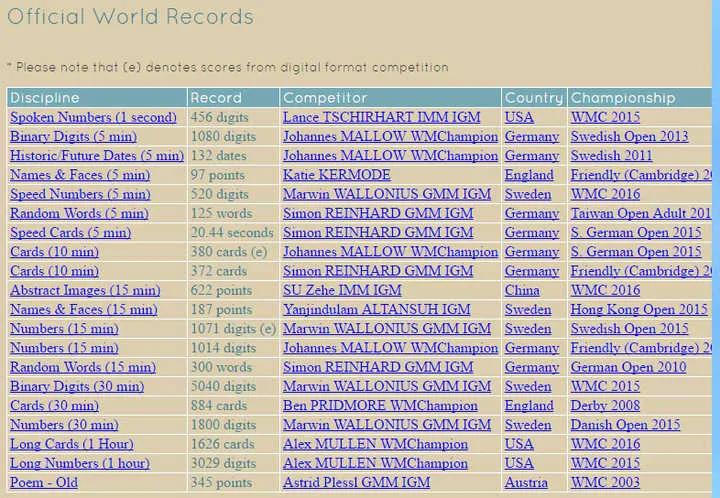720x498 pixels.
Task: Click the Record column header
Action: [233, 98]
